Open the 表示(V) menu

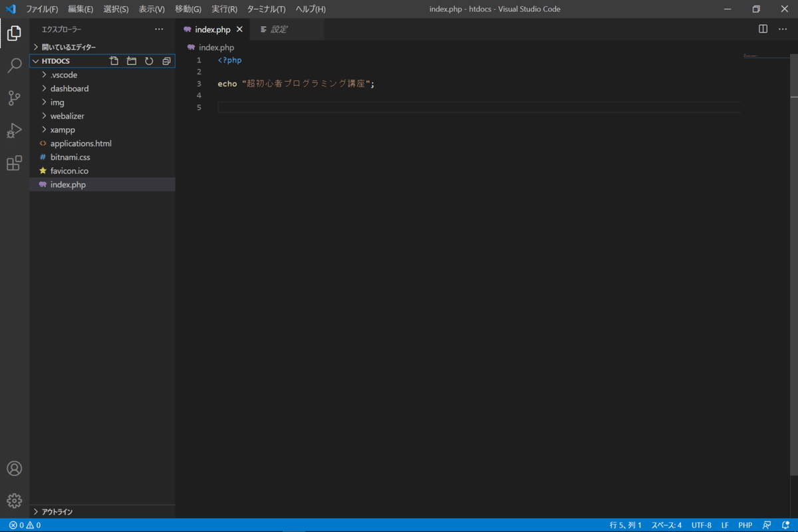click(152, 9)
